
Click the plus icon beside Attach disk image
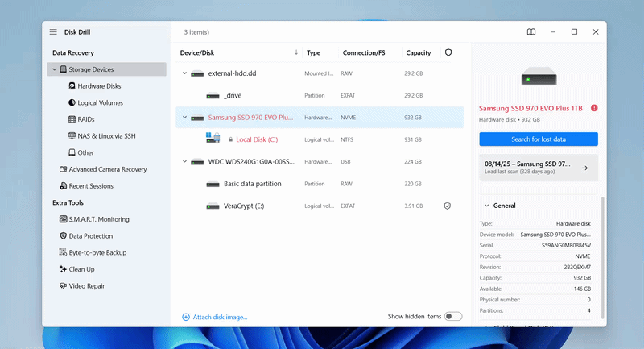click(186, 317)
